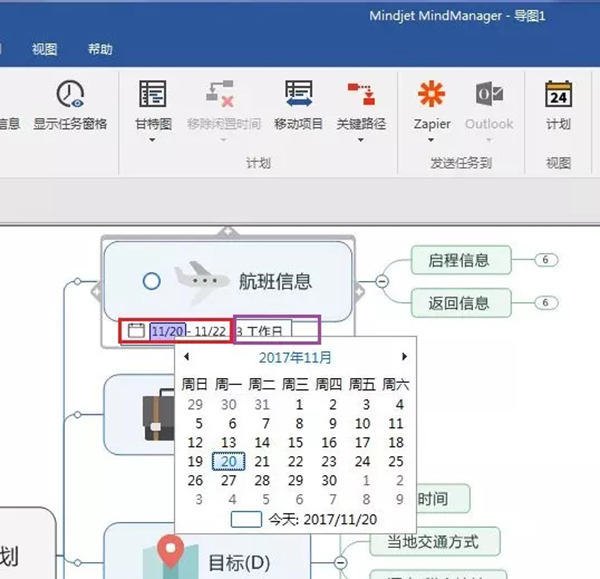The width and height of the screenshot is (600, 579).
Task: Open the 视图 ribbon tab
Action: (44, 49)
